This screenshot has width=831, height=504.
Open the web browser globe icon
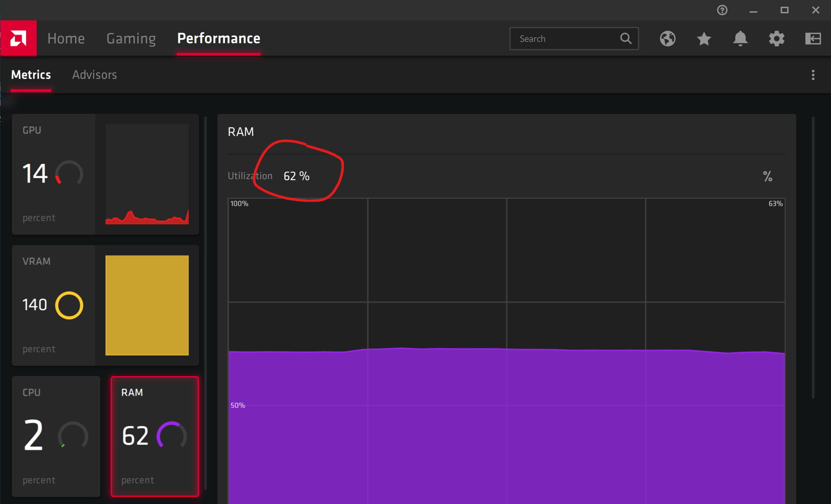(x=667, y=39)
